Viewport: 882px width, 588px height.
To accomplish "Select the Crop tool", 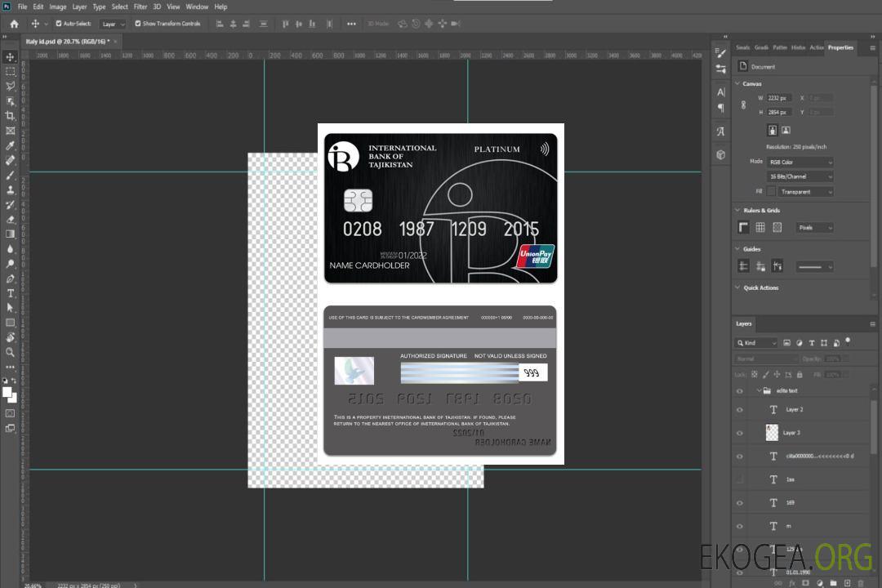I will click(10, 116).
